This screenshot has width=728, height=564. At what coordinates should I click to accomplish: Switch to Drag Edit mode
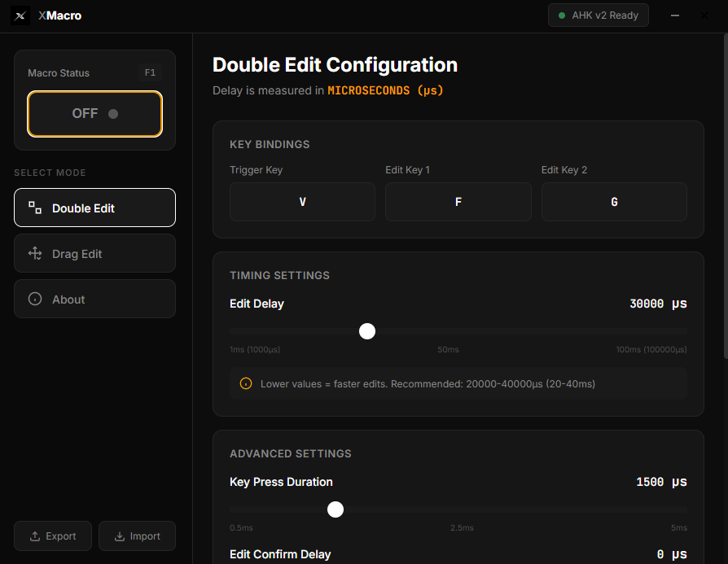tap(94, 254)
